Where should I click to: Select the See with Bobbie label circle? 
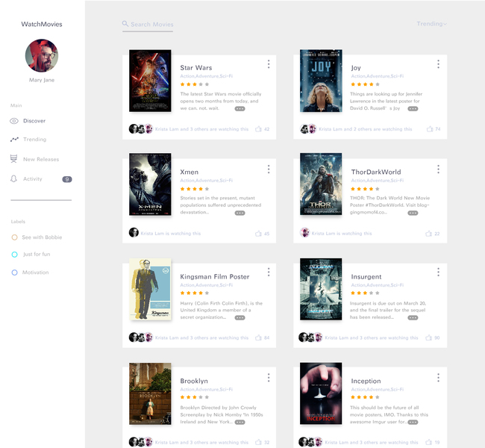pos(14,237)
